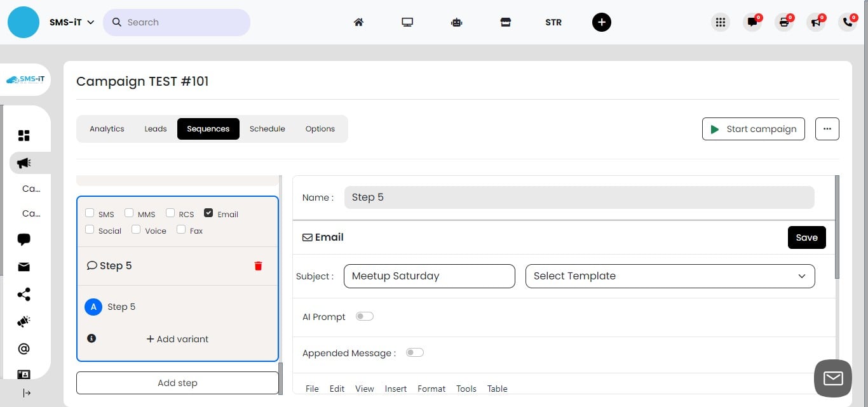The width and height of the screenshot is (868, 407).
Task: Open the Select Template dropdown
Action: (669, 276)
